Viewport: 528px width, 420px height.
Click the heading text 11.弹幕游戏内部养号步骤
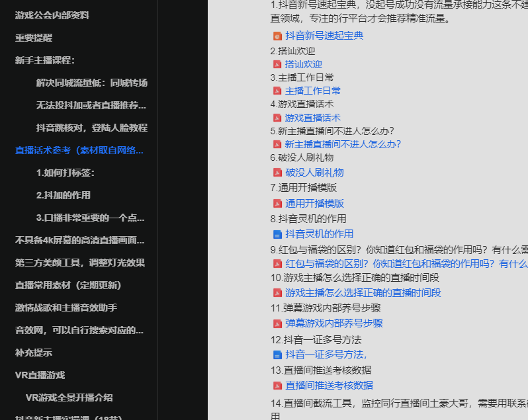(x=326, y=308)
